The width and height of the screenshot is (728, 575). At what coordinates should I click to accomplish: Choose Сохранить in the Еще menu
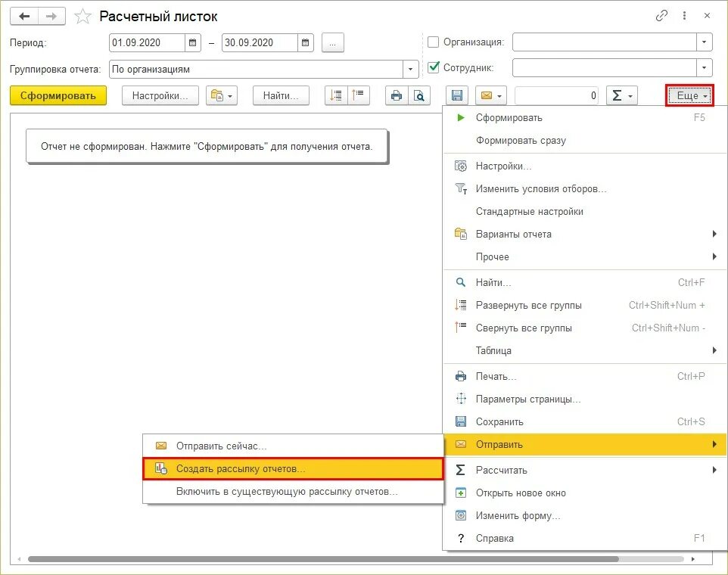point(585,422)
